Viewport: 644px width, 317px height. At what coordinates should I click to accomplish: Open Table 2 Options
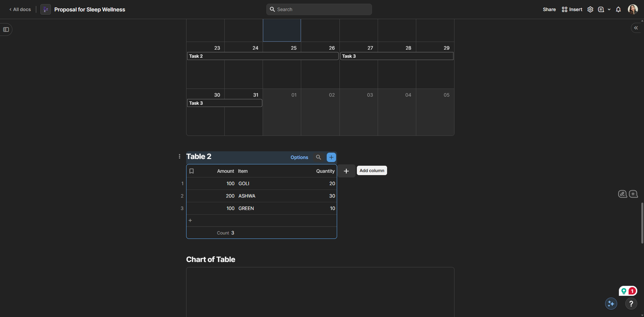tap(299, 157)
